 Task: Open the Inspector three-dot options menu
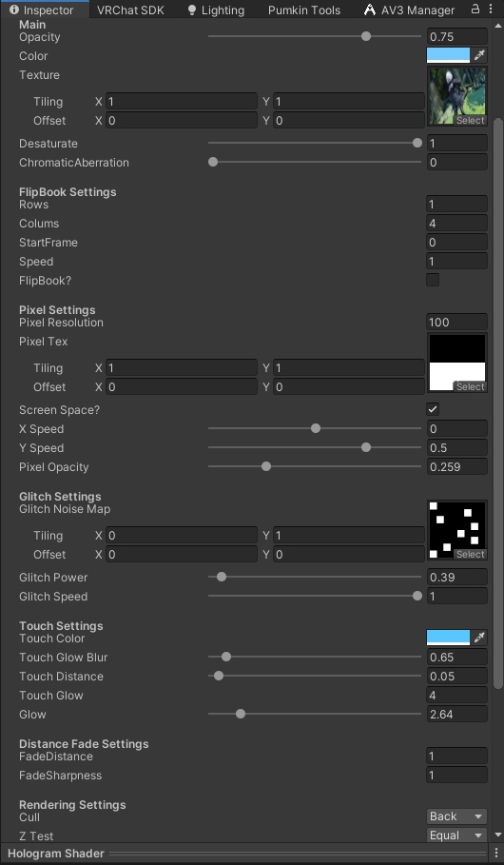tap(491, 9)
